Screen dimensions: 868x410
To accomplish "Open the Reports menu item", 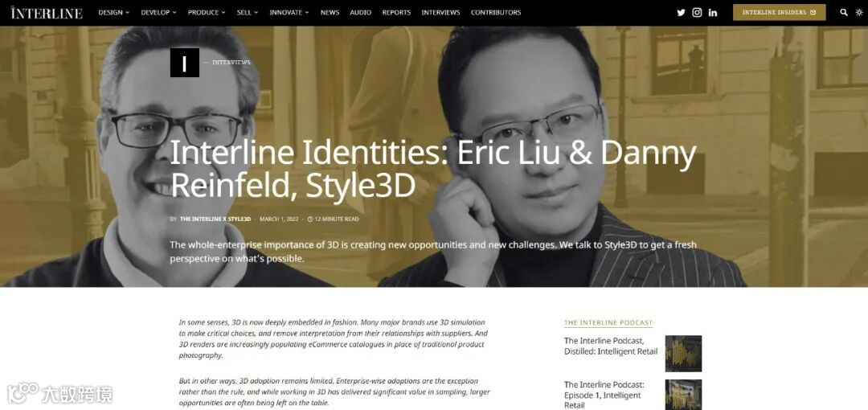I will tap(396, 12).
